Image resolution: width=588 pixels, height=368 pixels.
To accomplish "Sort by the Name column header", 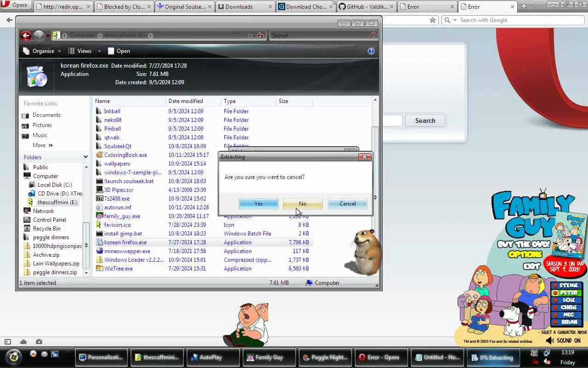I will tap(130, 101).
